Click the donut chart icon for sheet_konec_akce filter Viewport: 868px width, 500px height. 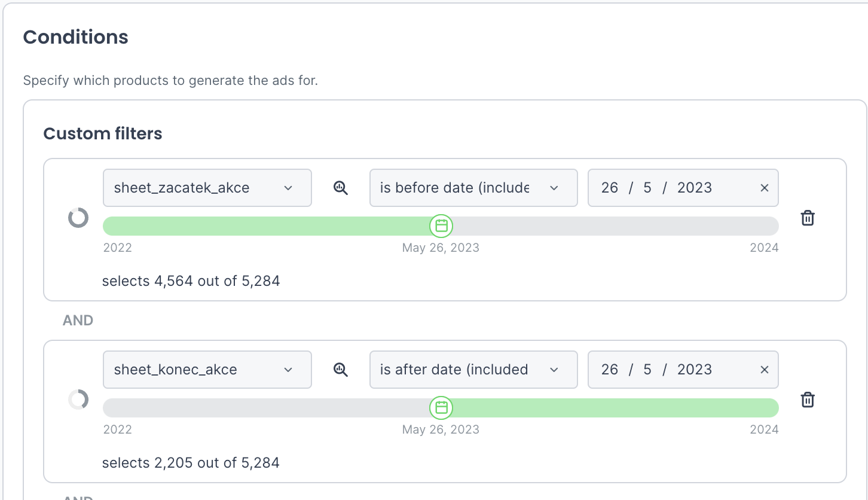pos(78,400)
